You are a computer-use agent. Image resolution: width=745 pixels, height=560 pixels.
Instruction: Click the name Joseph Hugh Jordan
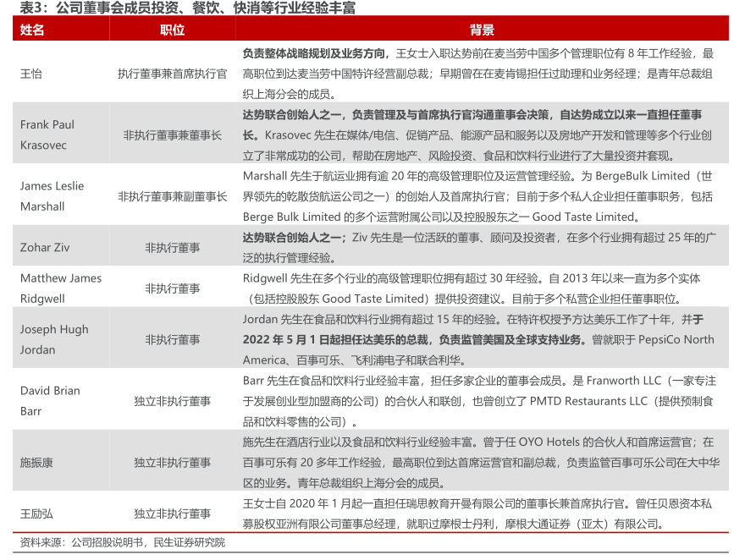54,339
